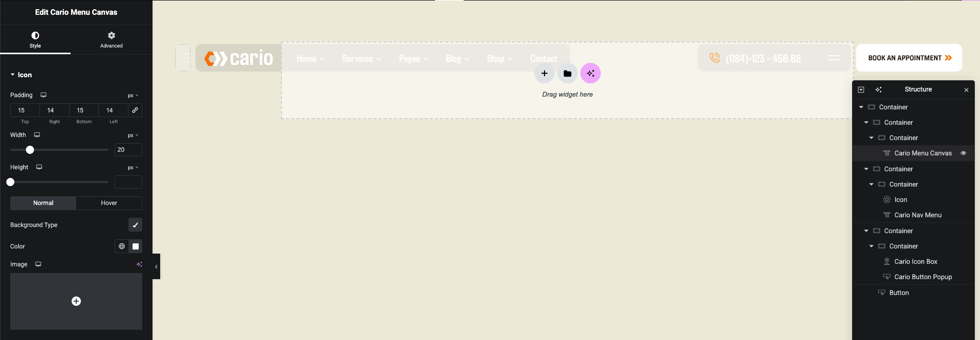Collapse the top-level Container in Structure

(861, 107)
